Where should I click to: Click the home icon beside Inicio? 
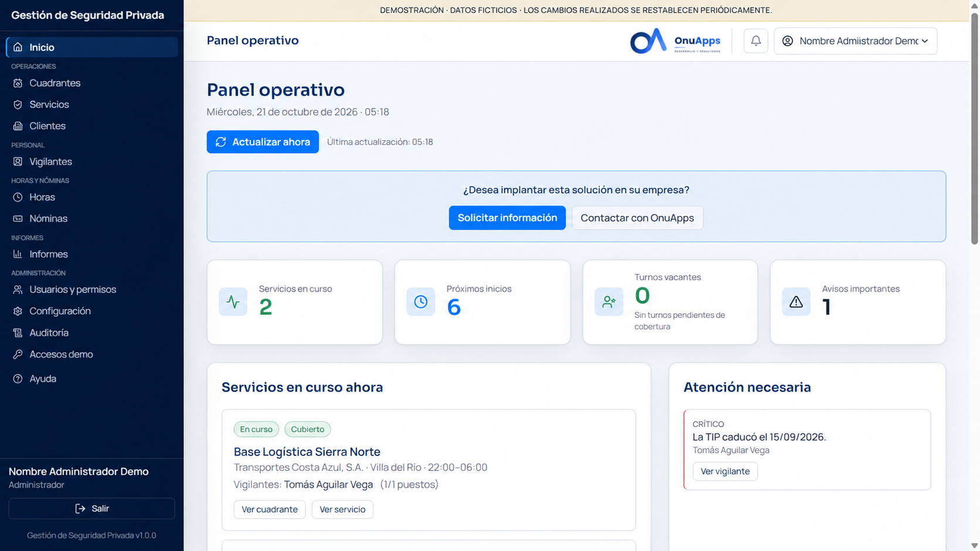18,47
